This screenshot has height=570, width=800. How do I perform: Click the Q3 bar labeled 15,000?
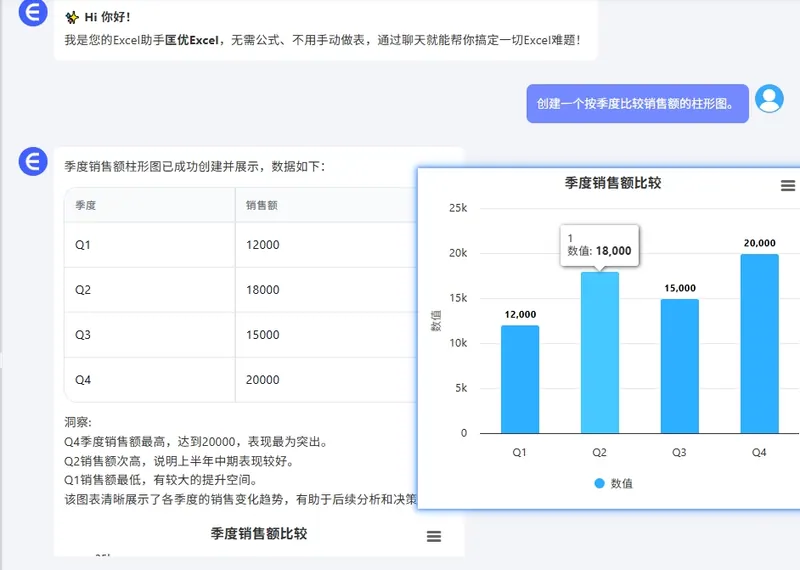click(680, 366)
